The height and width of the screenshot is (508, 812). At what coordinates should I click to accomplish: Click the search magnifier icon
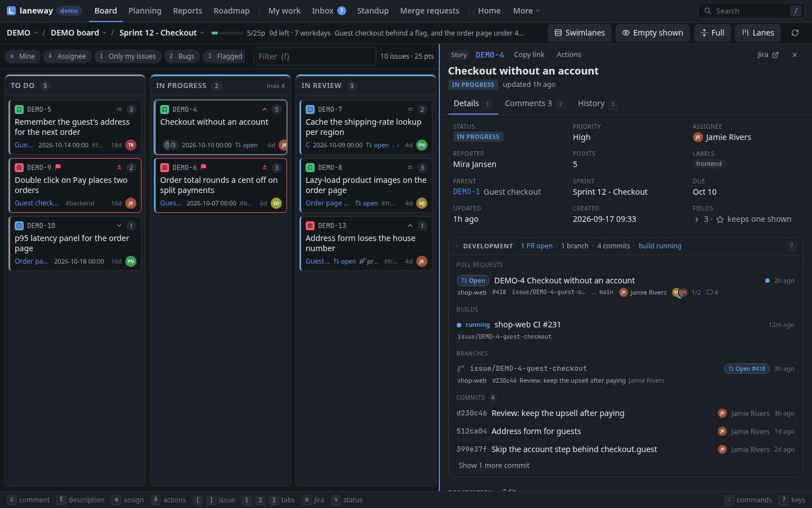[708, 11]
